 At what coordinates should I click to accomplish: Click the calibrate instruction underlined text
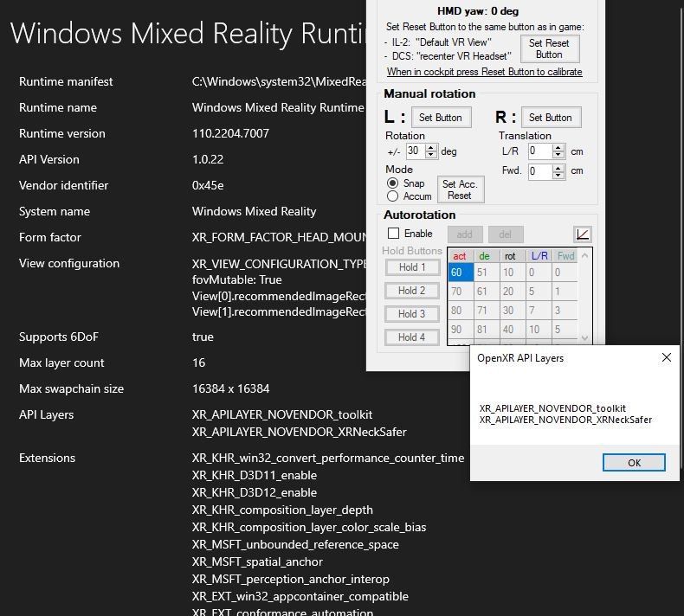484,72
